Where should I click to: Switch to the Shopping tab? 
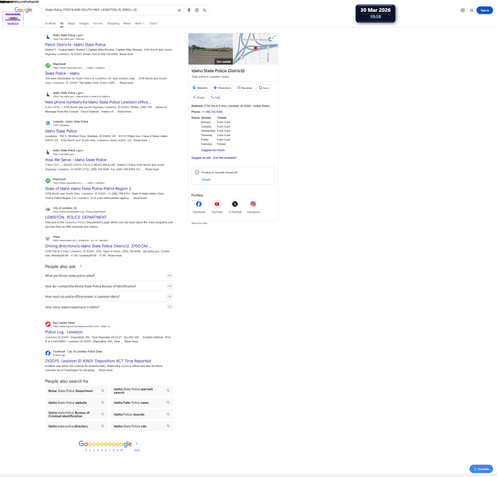(113, 24)
